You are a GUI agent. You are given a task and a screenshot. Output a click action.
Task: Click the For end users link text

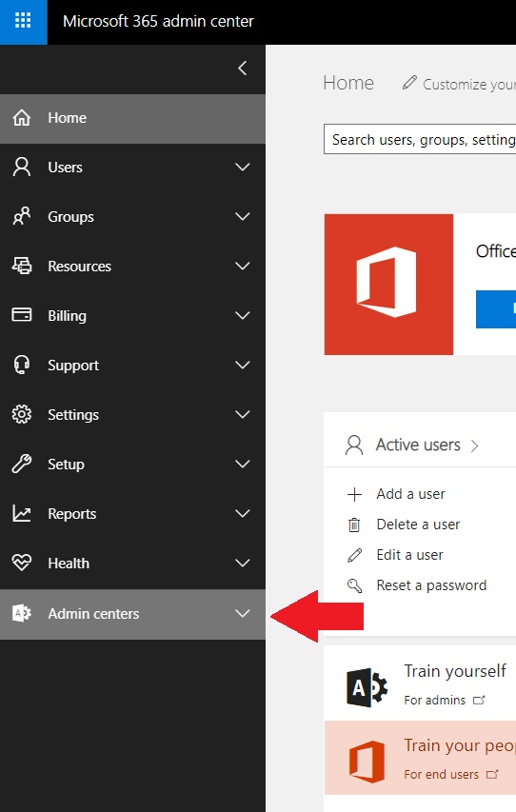click(442, 774)
